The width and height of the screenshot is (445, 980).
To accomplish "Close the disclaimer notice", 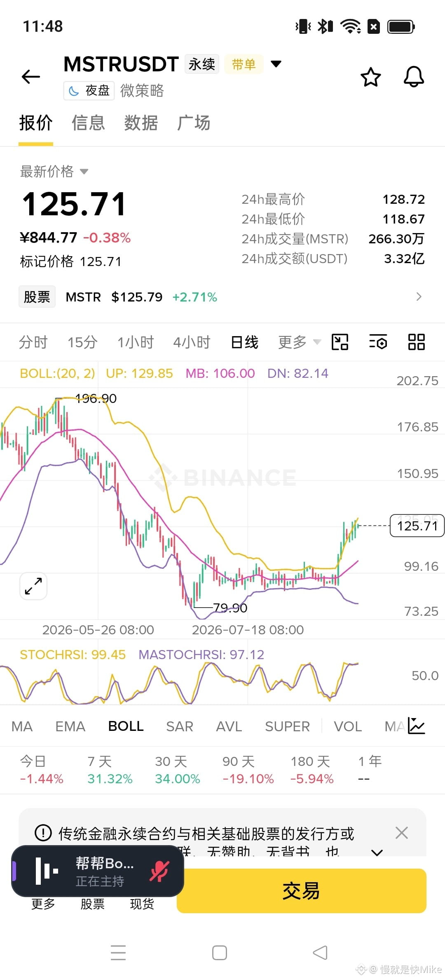I will [x=401, y=833].
